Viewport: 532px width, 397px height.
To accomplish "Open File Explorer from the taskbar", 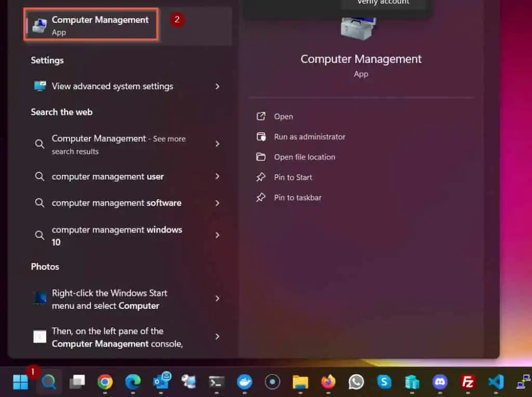I will click(x=300, y=382).
